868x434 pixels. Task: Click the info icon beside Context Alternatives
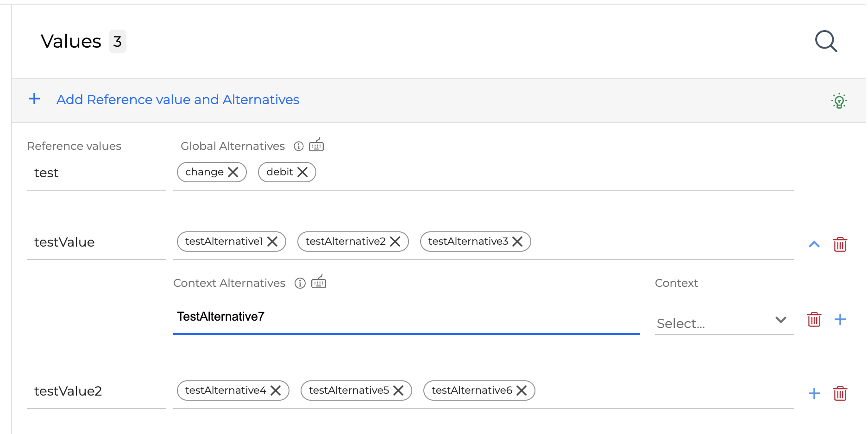point(300,283)
